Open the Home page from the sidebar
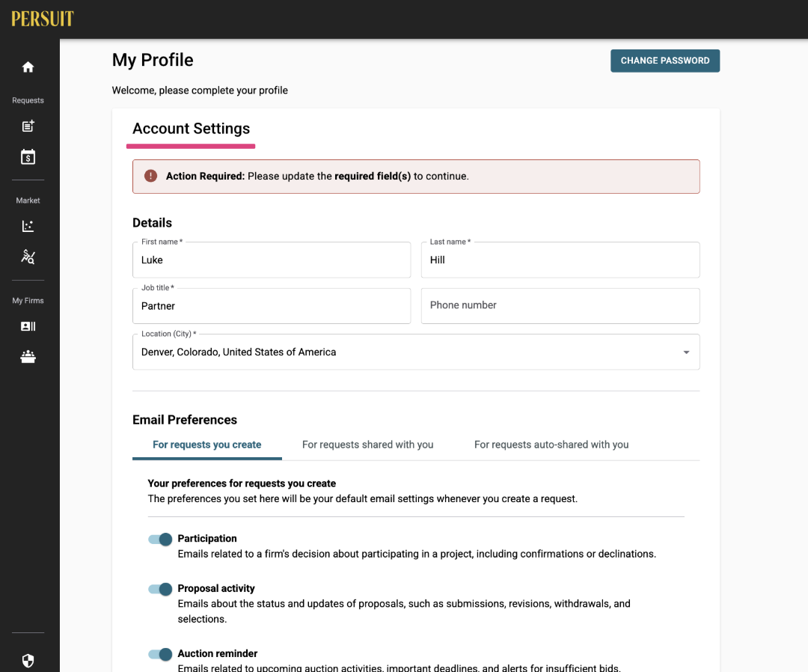Viewport: 808px width, 672px height. pos(28,67)
